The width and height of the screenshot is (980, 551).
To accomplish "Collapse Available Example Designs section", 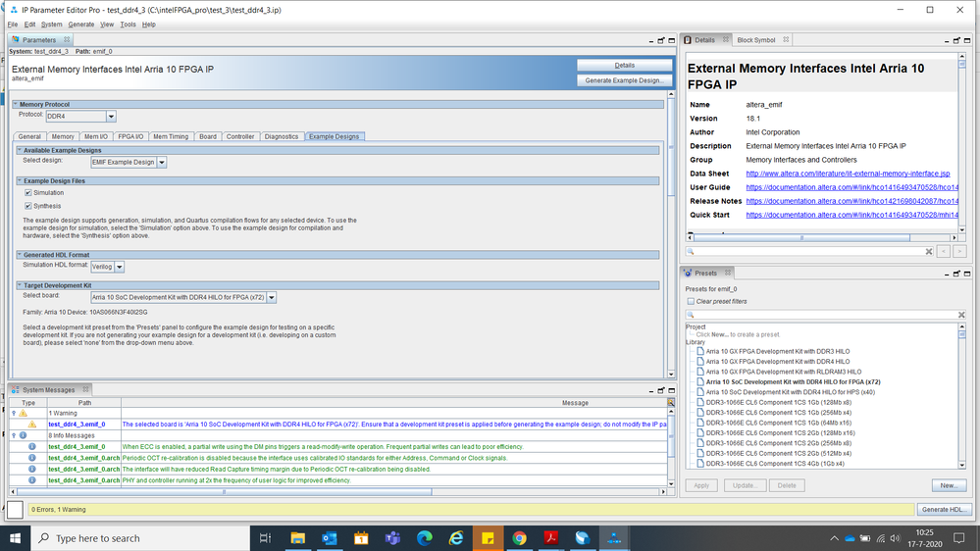I will [20, 150].
